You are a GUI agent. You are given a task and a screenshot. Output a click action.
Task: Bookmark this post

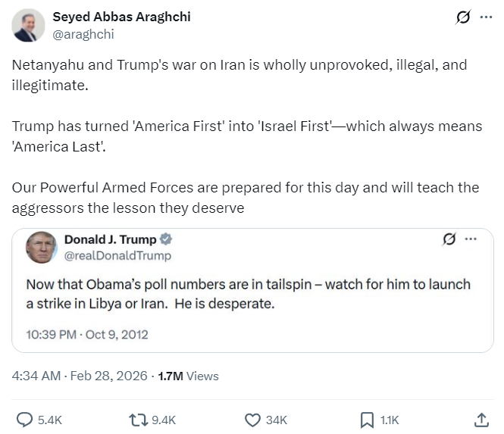(x=367, y=419)
